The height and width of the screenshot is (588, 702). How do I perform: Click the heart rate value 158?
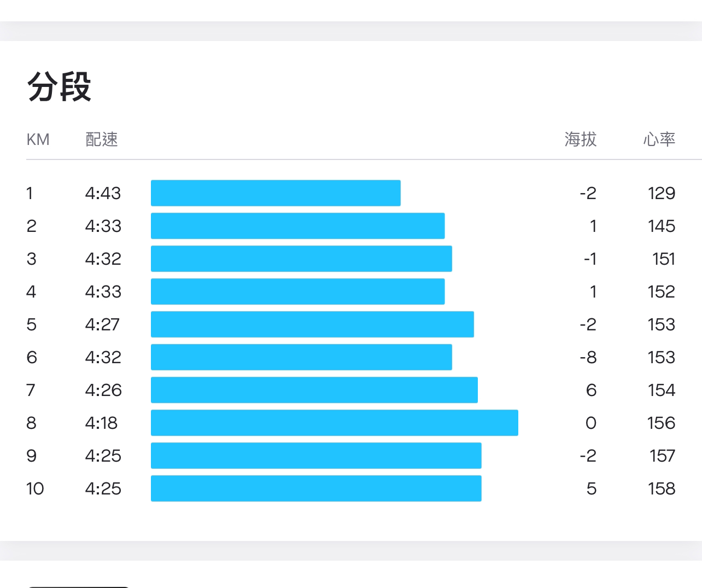(x=662, y=488)
